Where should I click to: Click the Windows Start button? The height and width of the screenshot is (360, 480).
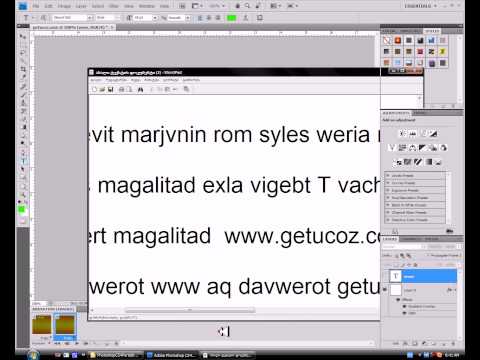(34, 355)
